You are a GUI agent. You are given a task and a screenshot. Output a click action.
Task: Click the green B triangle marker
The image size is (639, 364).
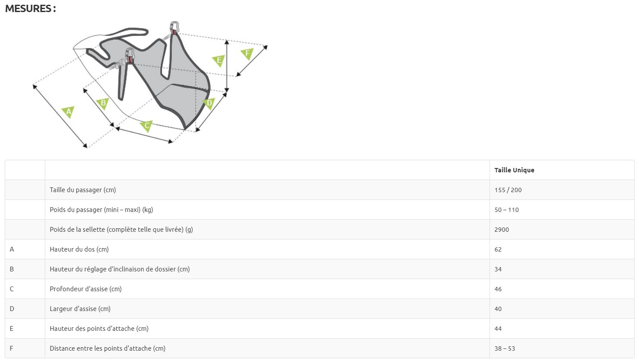pos(103,103)
